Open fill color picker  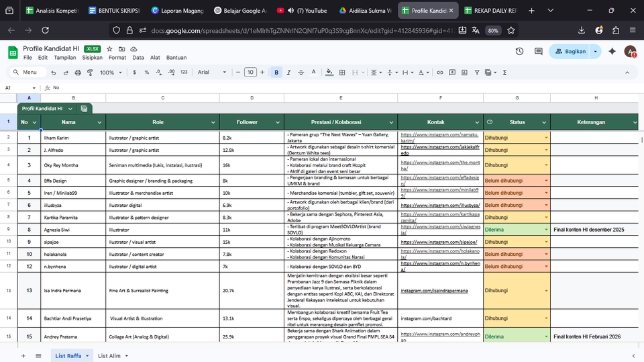pos(329,73)
